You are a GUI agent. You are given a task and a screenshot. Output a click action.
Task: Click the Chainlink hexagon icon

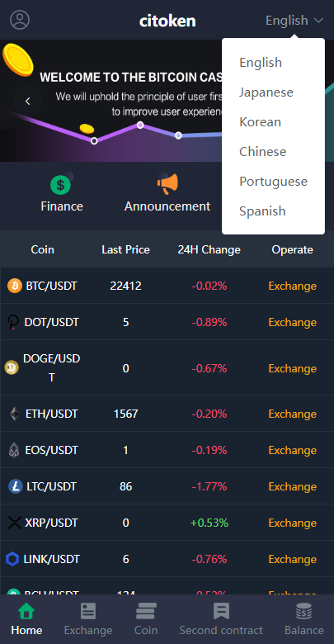coord(12,559)
